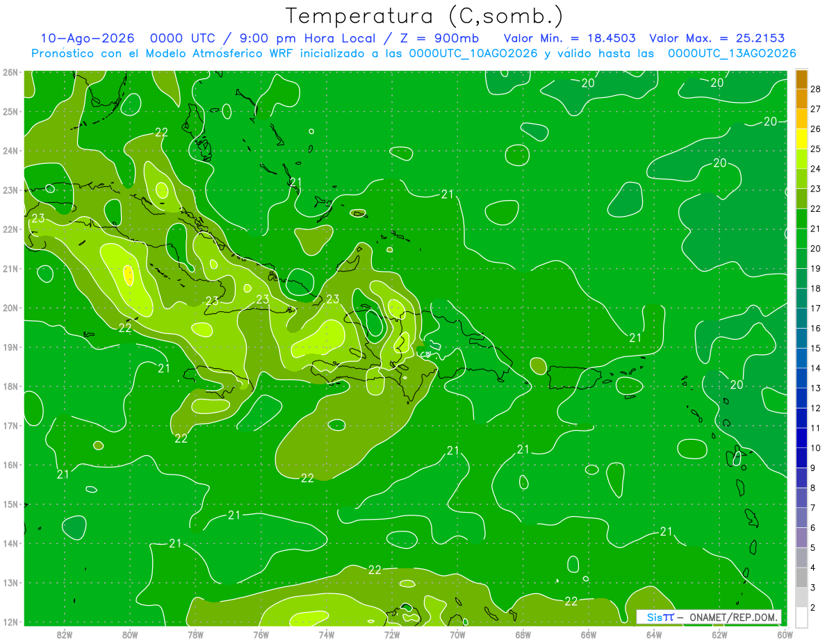Image resolution: width=834 pixels, height=644 pixels.
Task: Select the date text "10-Ago-2026"
Action: point(88,38)
